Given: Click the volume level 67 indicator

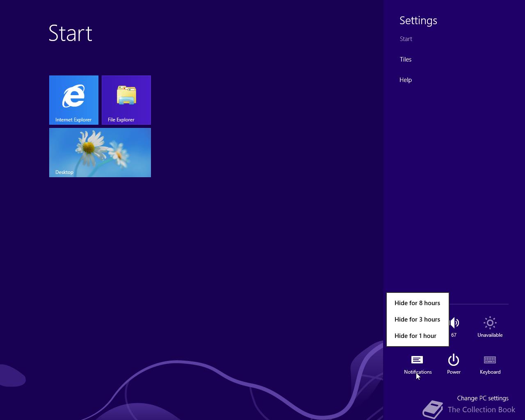Looking at the screenshot, I should [x=454, y=335].
